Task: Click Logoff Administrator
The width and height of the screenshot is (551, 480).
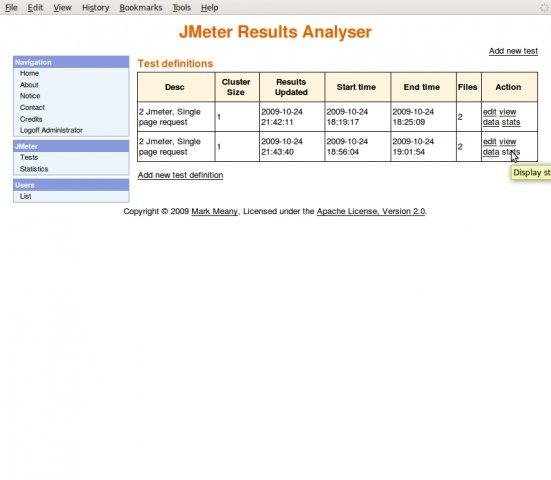Action: [51, 130]
